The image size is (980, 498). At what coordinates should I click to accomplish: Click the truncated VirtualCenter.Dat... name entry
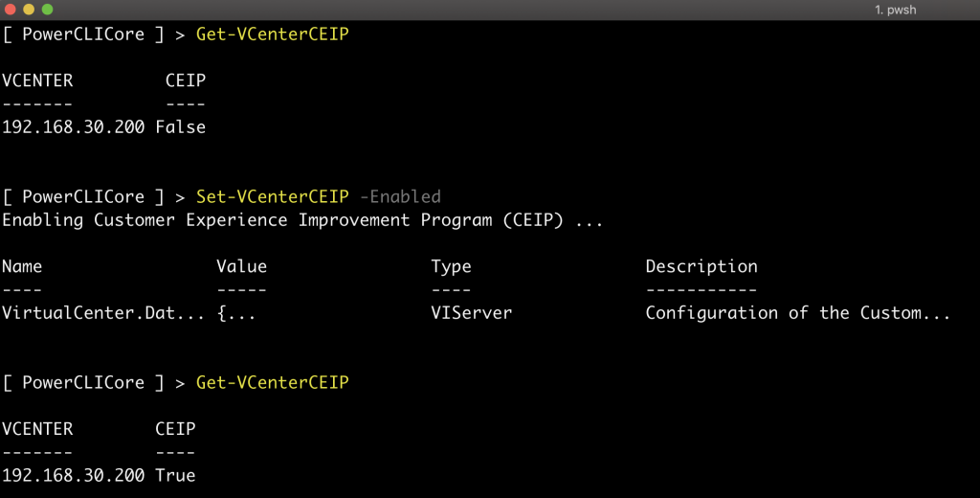[x=103, y=313]
